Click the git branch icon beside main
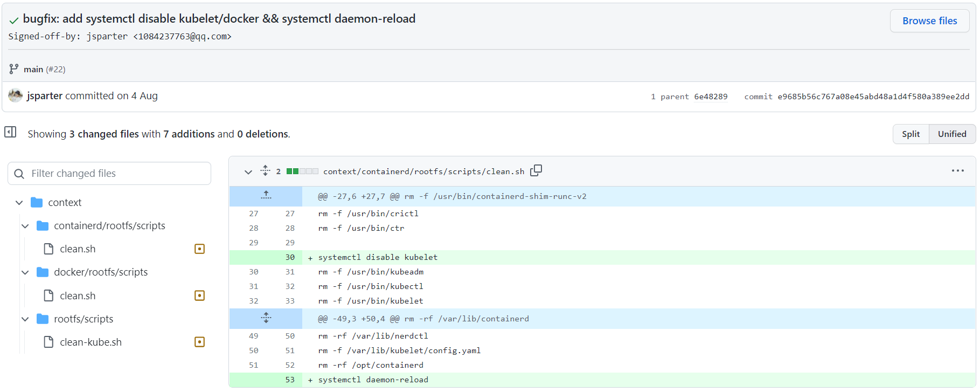The width and height of the screenshot is (980, 392). click(14, 69)
